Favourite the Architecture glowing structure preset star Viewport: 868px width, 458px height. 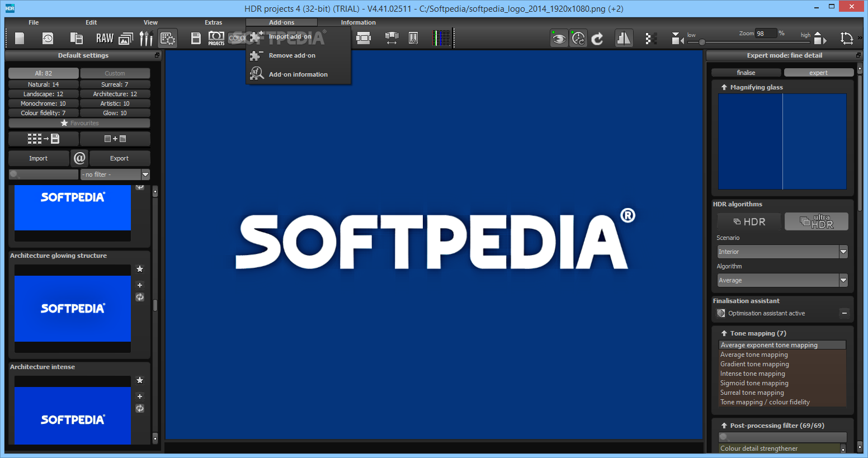[140, 269]
